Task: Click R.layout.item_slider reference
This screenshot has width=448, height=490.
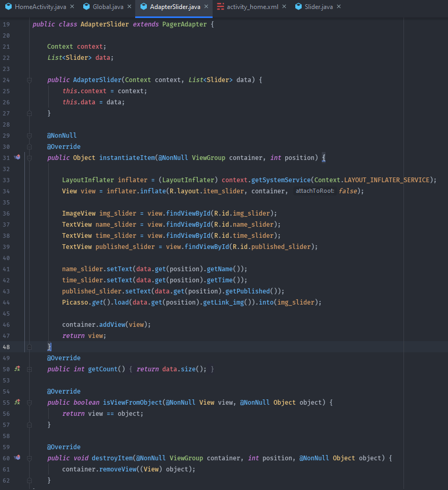Action: point(206,191)
